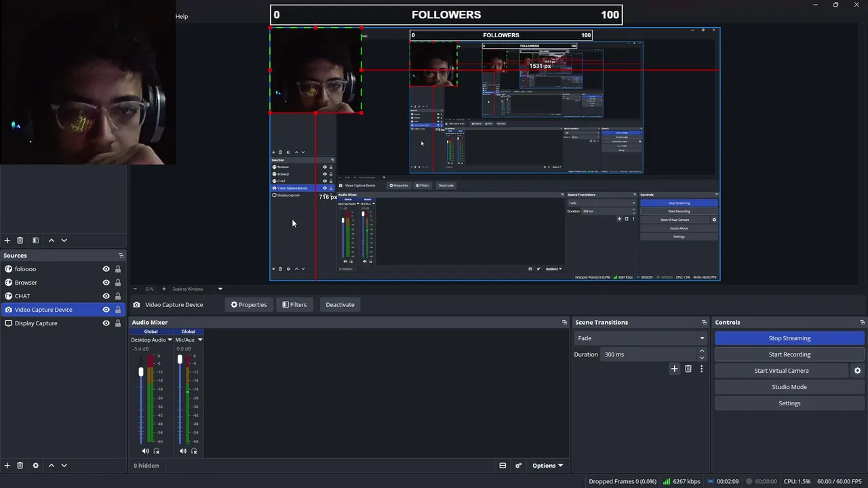Move the scene up in the Scenes toolbar
The image size is (868, 488).
coord(51,241)
